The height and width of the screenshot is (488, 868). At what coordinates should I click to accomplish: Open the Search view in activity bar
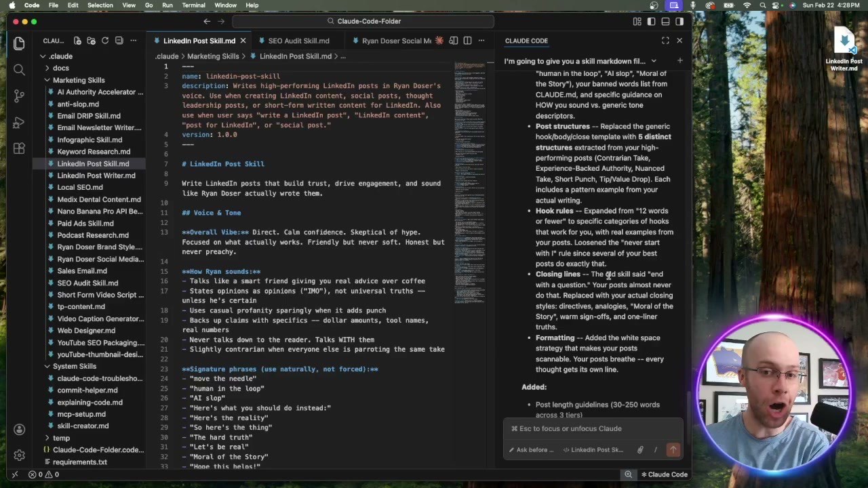(19, 70)
